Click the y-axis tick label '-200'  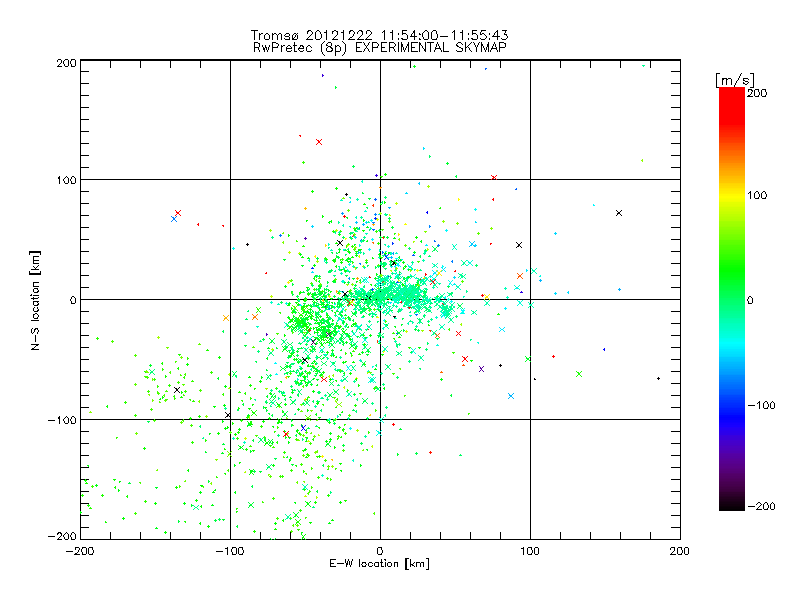click(x=62, y=536)
